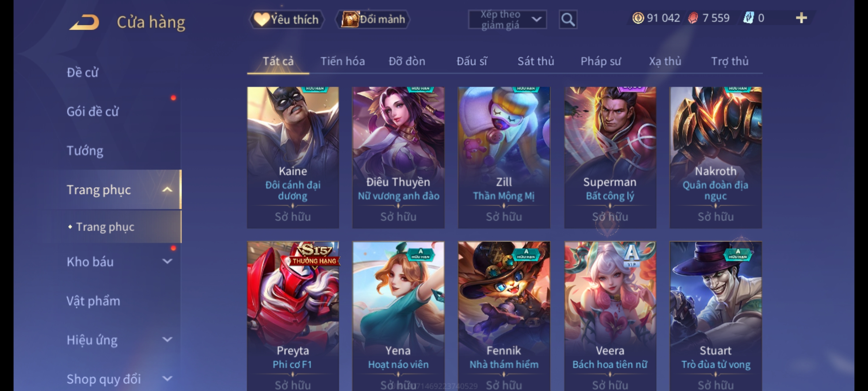This screenshot has height=391, width=868.
Task: Open the Tướng sidebar entry
Action: [85, 151]
